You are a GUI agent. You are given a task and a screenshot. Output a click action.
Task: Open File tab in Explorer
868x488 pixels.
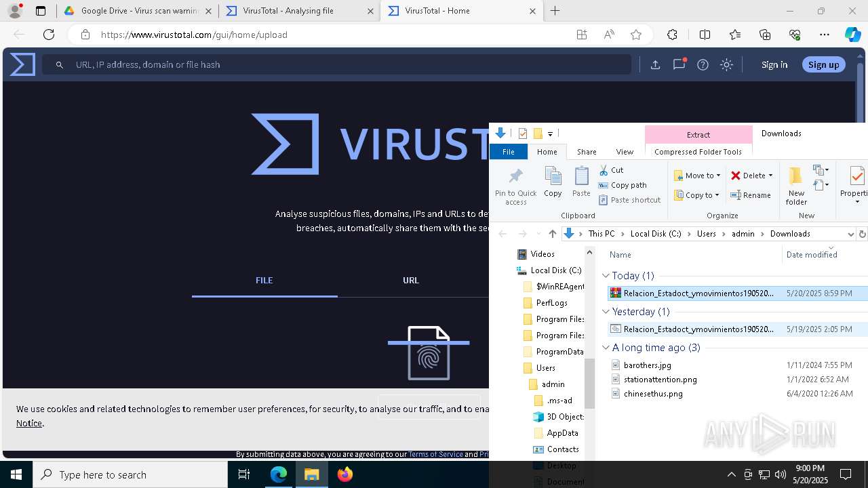(508, 152)
